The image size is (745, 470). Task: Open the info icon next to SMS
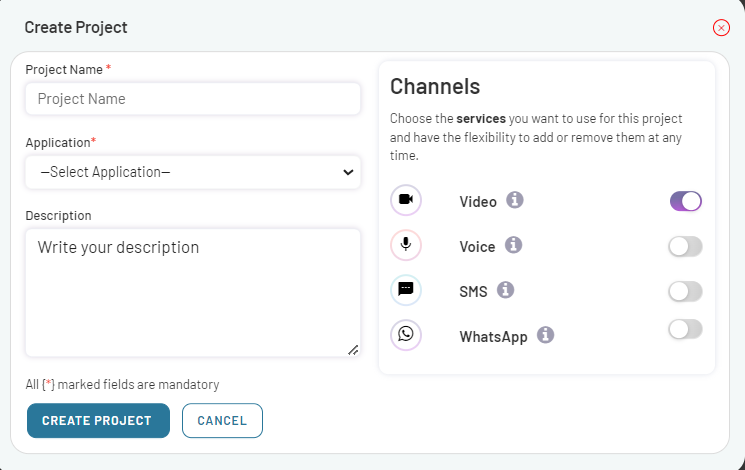click(505, 290)
